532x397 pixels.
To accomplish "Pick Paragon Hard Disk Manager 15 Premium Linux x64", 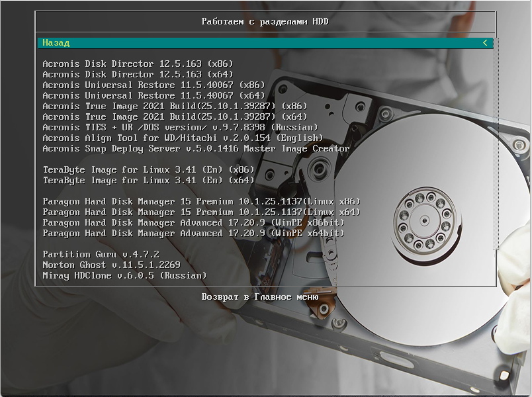I will click(201, 212).
